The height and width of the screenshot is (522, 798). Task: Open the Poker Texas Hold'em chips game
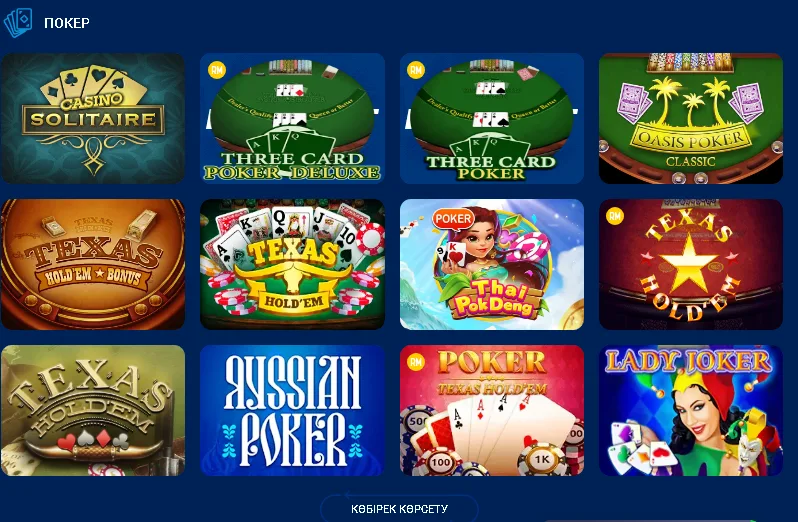tap(492, 411)
